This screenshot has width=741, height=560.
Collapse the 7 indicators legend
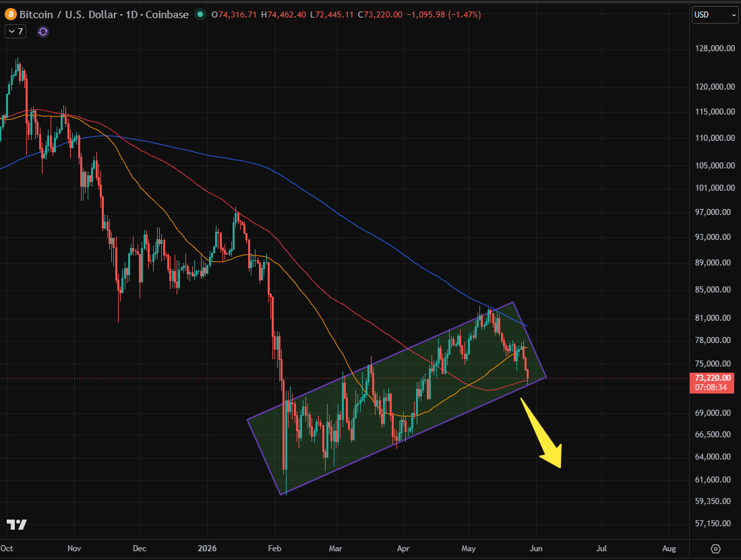(16, 32)
